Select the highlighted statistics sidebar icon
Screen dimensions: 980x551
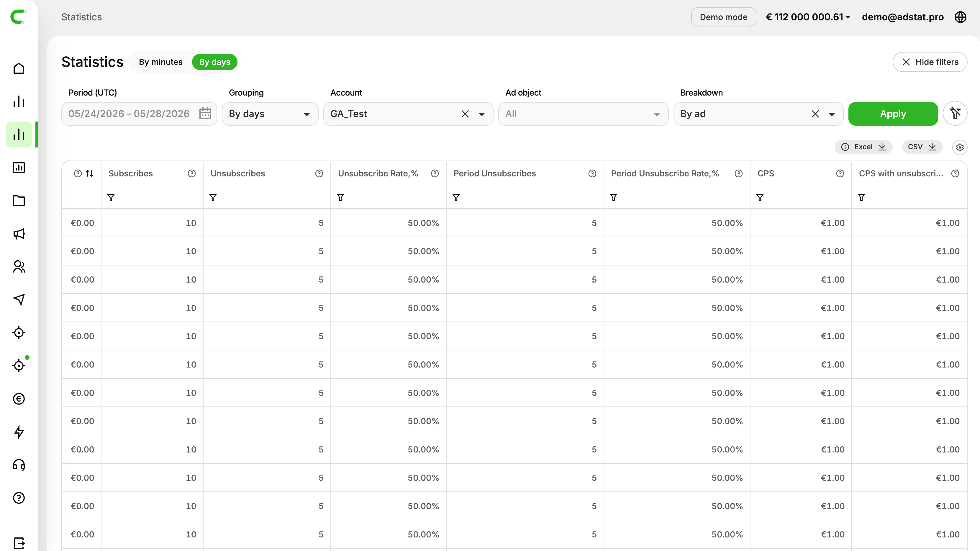coord(19,135)
